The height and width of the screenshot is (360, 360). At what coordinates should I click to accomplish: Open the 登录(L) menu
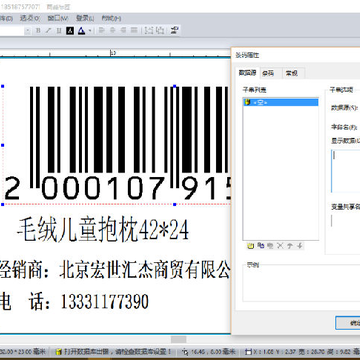(85, 18)
